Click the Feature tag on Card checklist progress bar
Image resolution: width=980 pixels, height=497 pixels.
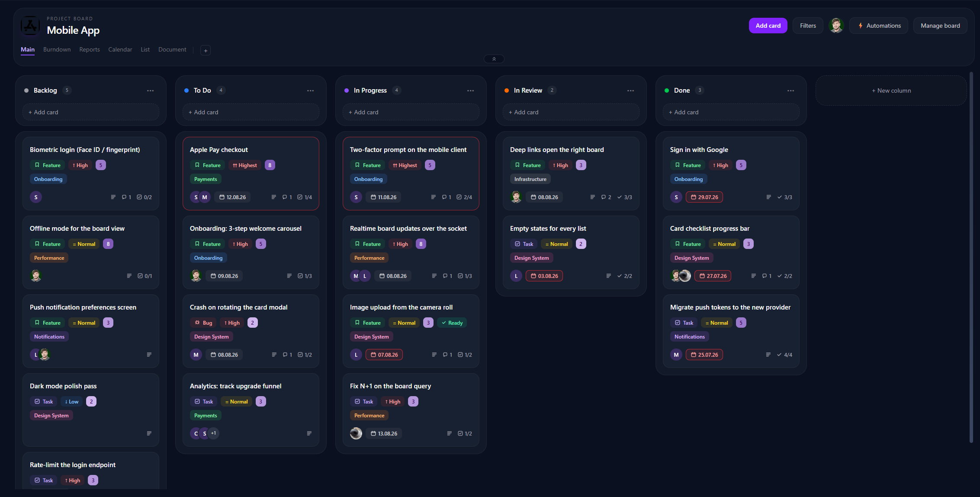tap(688, 244)
